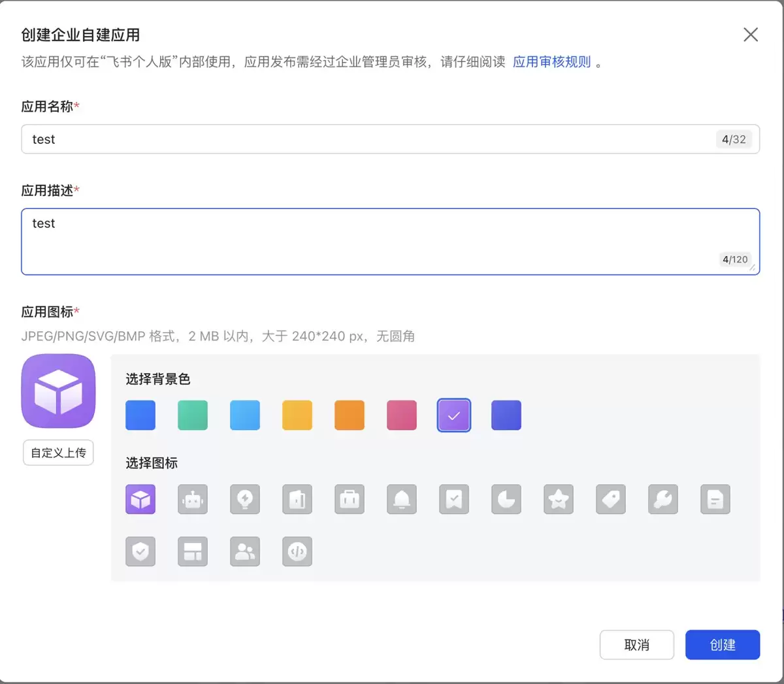Choose the code brackets app icon
This screenshot has width=784, height=684.
[297, 552]
